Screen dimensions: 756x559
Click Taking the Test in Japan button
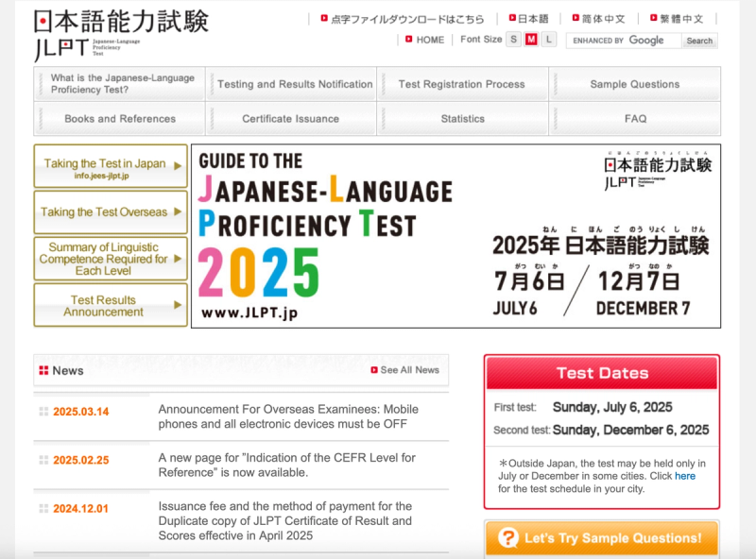pyautogui.click(x=111, y=166)
